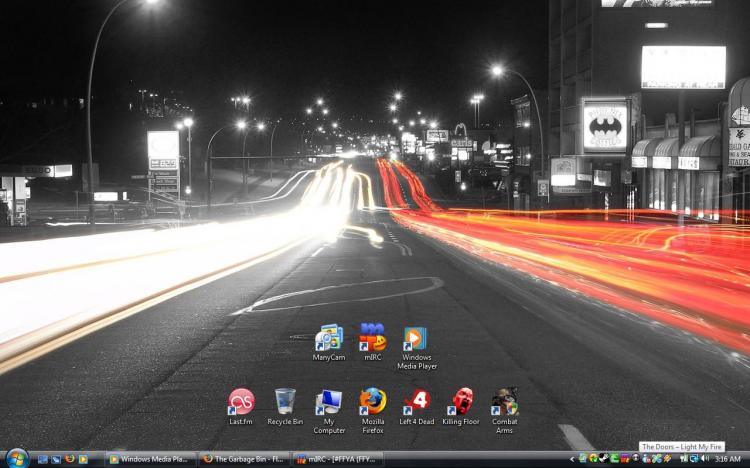Image resolution: width=750 pixels, height=468 pixels.
Task: Click the volume speaker tray icon
Action: tap(705, 459)
